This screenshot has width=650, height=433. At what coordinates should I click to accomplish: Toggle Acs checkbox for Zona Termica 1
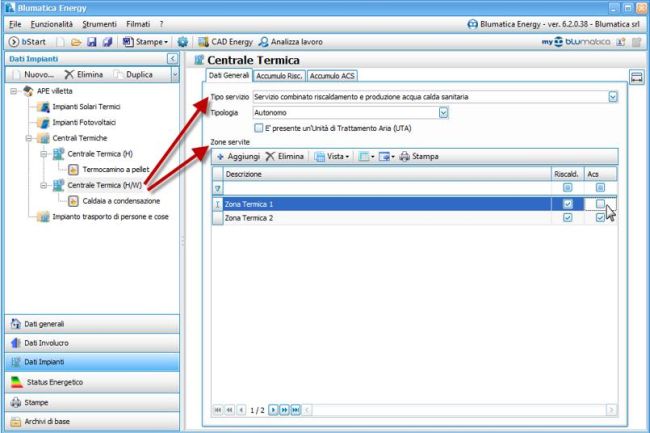coord(600,204)
